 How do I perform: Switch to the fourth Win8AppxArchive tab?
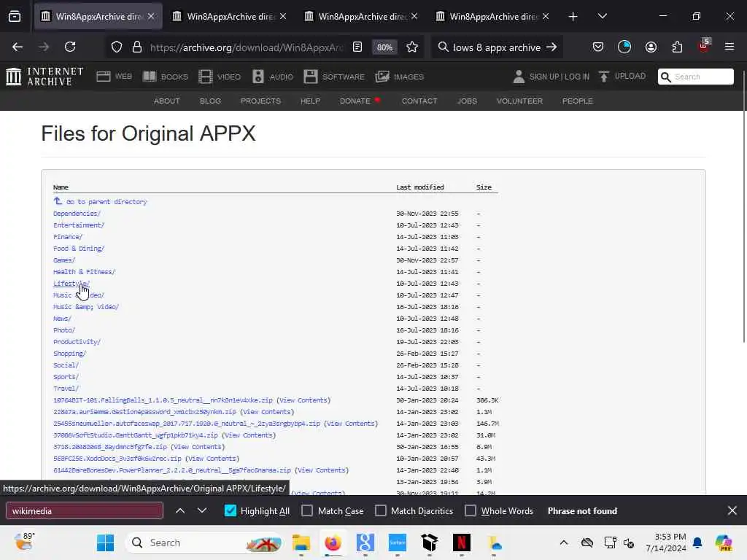(x=493, y=16)
